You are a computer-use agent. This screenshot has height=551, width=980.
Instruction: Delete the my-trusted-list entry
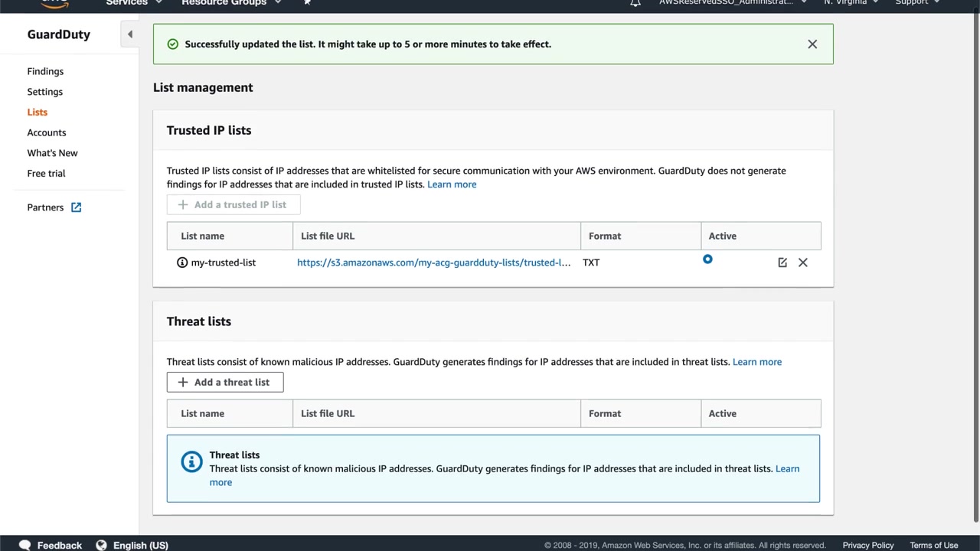click(x=802, y=262)
